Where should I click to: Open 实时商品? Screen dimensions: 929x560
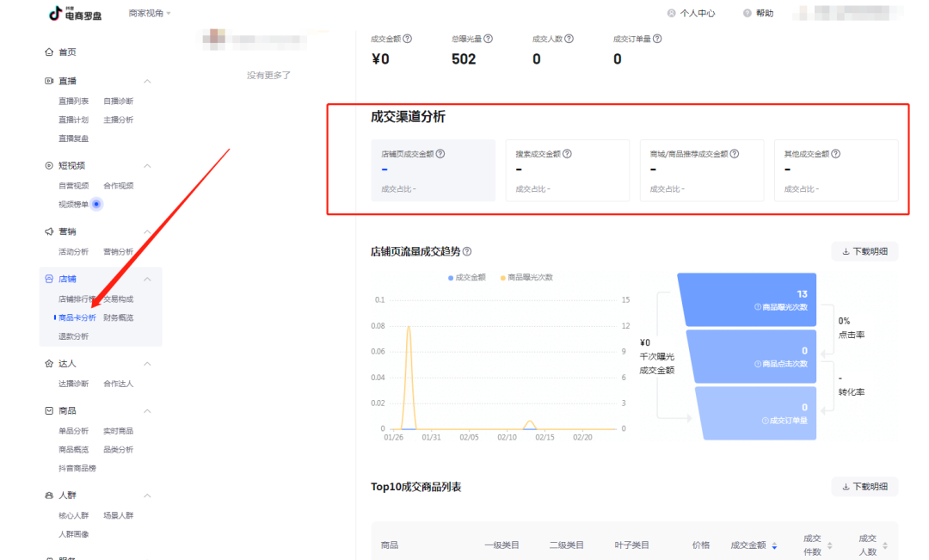point(119,432)
